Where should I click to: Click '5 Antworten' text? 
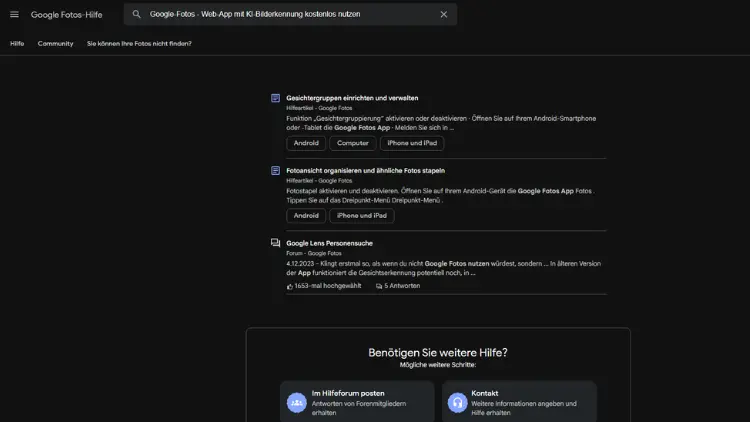(402, 286)
